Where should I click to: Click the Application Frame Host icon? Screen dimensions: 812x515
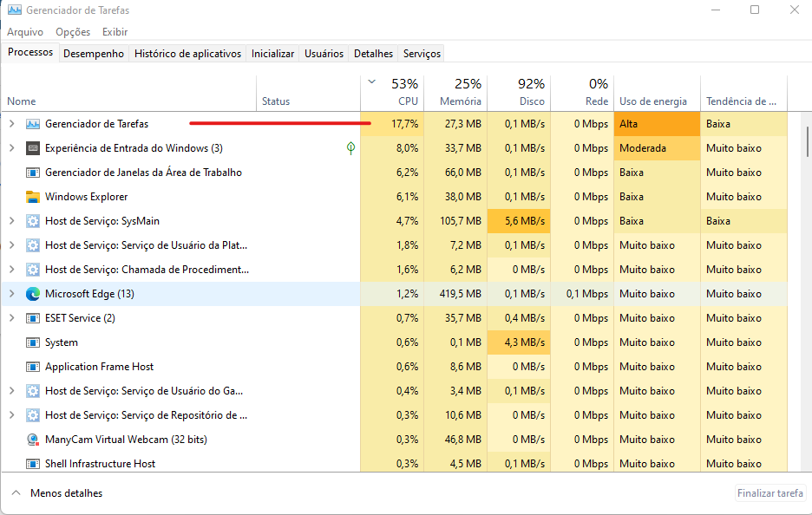coord(33,367)
